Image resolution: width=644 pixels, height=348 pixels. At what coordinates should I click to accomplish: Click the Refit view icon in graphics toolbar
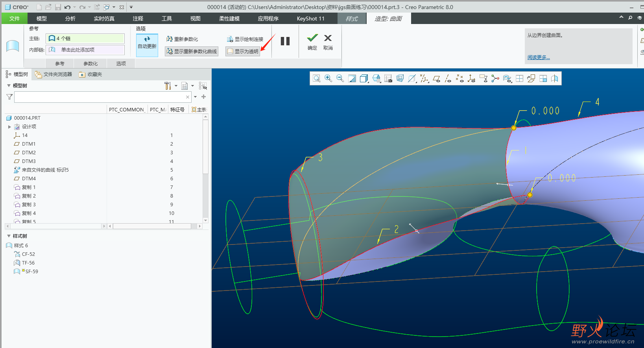coord(316,78)
